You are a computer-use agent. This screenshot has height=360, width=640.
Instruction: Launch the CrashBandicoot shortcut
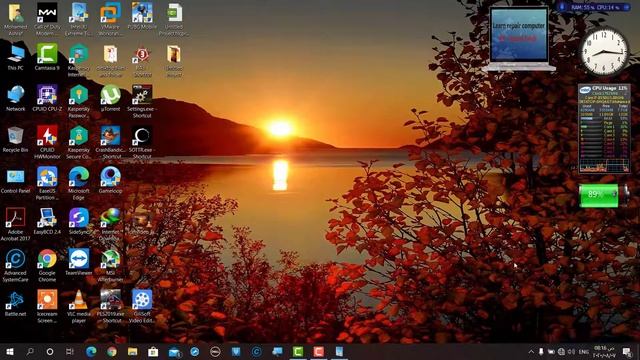[110, 142]
